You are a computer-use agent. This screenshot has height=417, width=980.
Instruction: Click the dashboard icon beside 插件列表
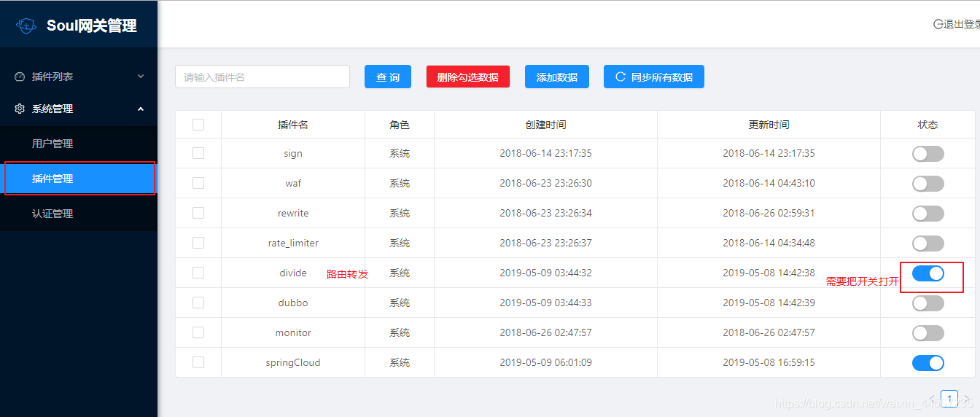[20, 77]
